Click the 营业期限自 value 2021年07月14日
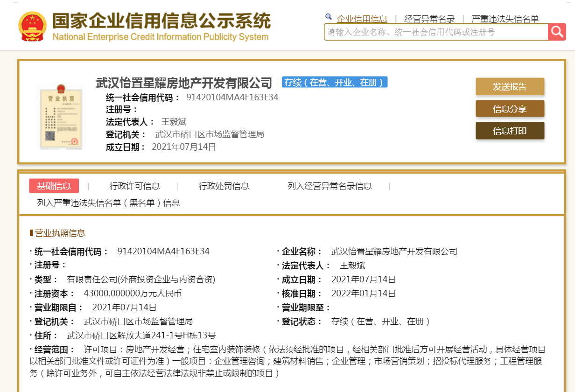The width and height of the screenshot is (575, 392). pos(125,308)
